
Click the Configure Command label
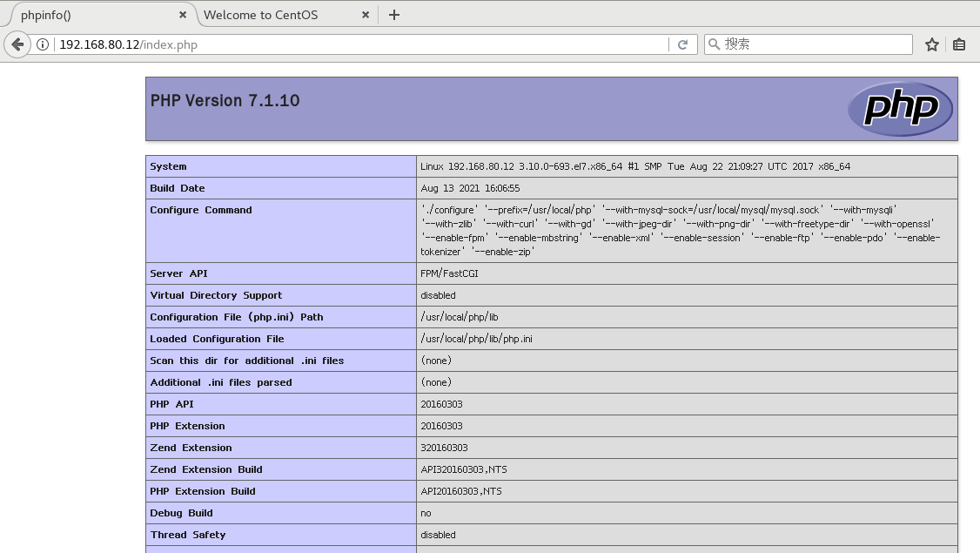tap(201, 210)
